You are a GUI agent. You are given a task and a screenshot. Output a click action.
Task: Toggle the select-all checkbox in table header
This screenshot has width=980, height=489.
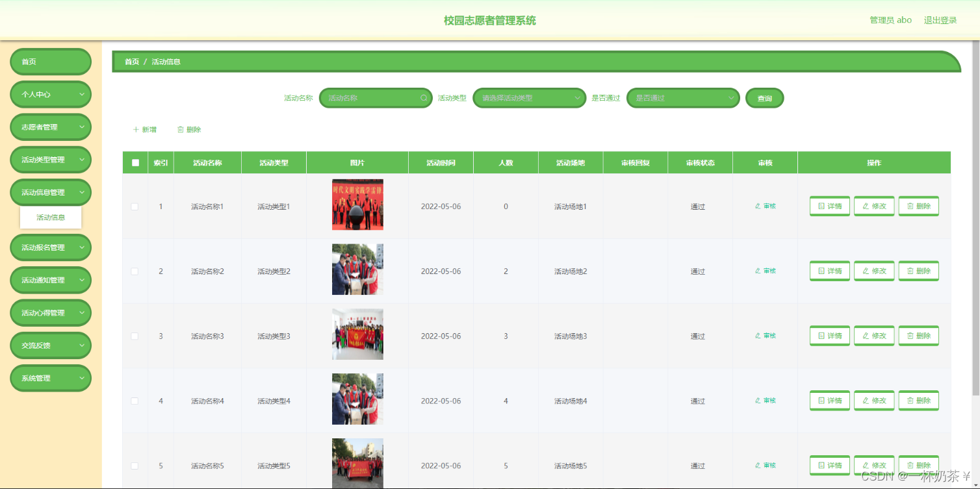pos(135,163)
